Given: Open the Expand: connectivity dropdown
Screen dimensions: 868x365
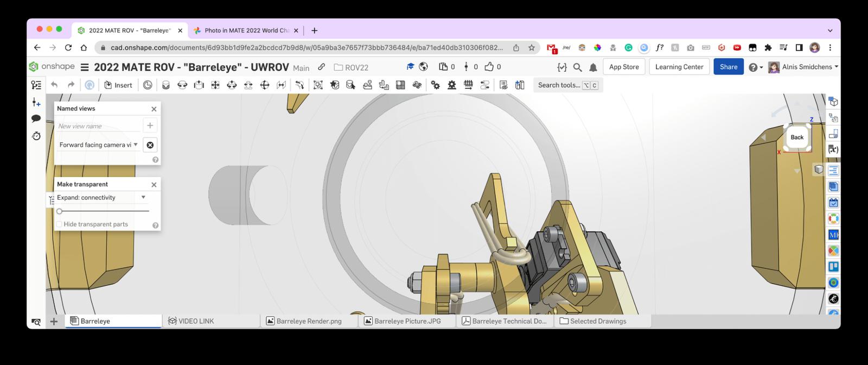Looking at the screenshot, I should coord(143,197).
